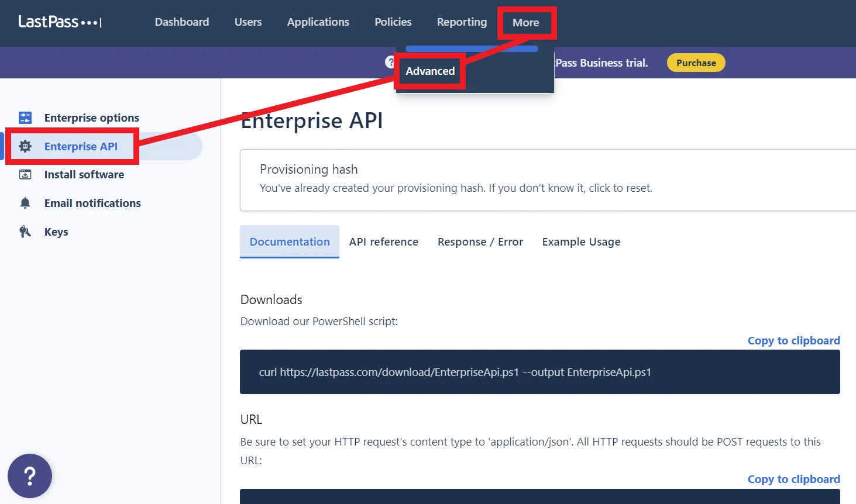This screenshot has width=856, height=504.
Task: Click the Install software icon
Action: point(25,174)
